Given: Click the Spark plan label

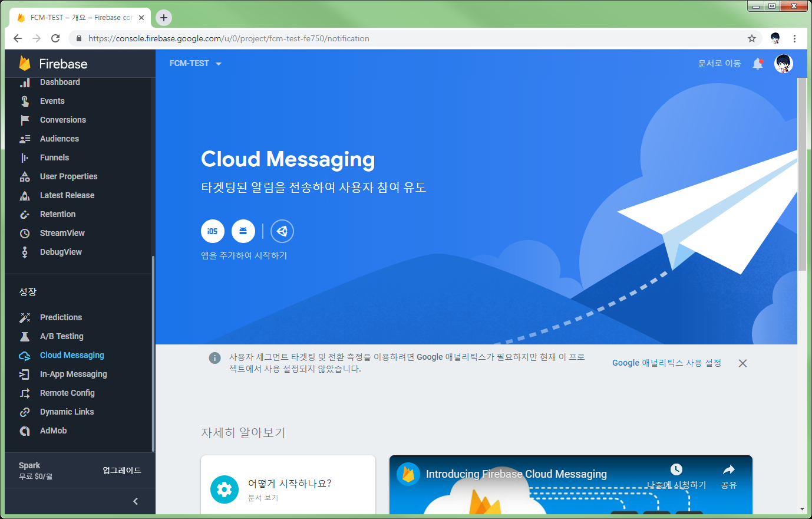Looking at the screenshot, I should (x=29, y=465).
